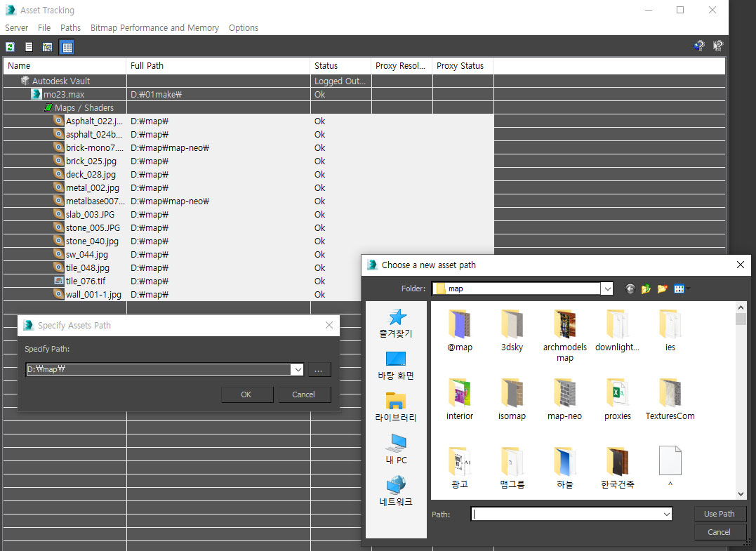Image resolution: width=756 pixels, height=551 pixels.
Task: Select the blank file named ^
Action: click(670, 467)
